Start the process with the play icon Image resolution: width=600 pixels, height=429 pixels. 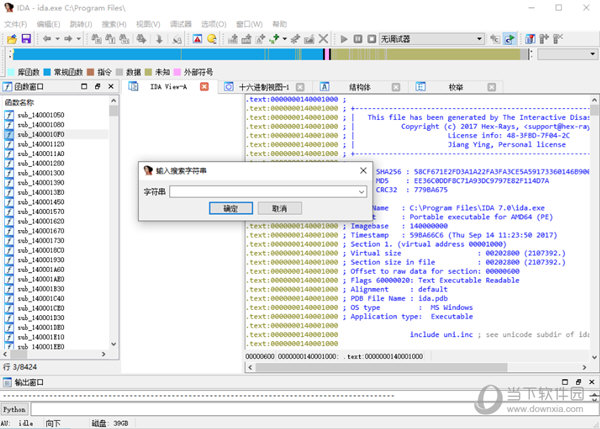(344, 39)
